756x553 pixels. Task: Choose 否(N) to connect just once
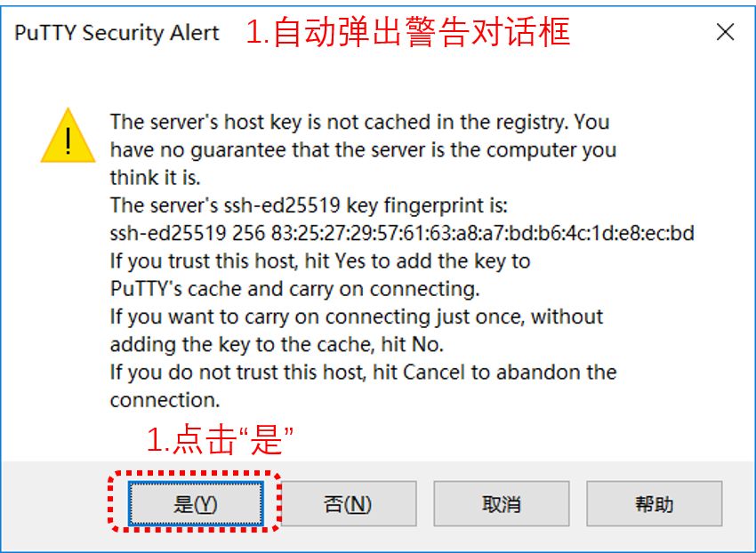pos(349,504)
